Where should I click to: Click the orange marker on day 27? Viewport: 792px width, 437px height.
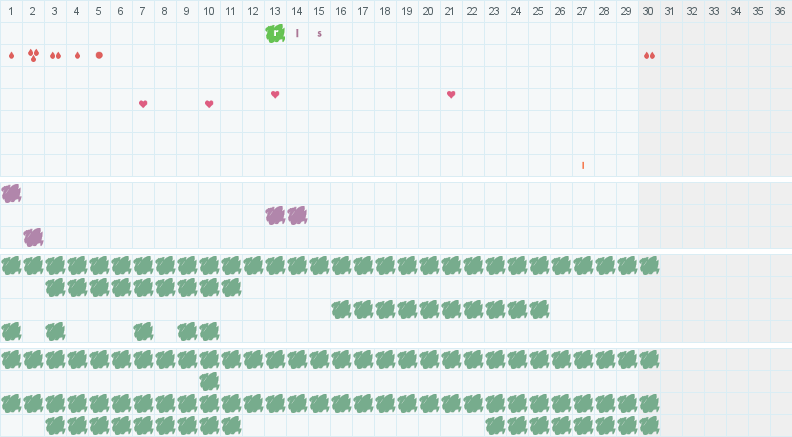click(583, 165)
